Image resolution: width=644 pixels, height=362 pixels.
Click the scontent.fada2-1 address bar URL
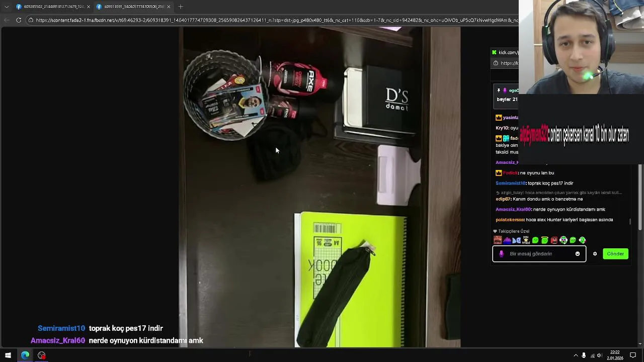tap(277, 20)
